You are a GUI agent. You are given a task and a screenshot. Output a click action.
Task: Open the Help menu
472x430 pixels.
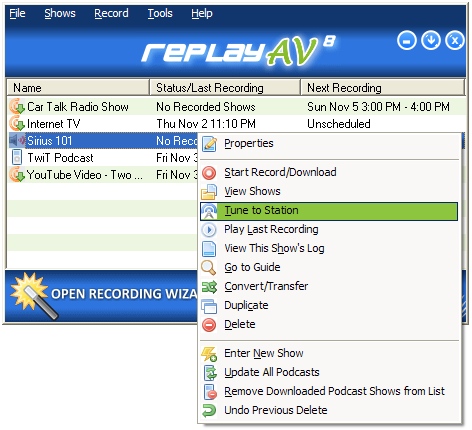click(x=202, y=13)
